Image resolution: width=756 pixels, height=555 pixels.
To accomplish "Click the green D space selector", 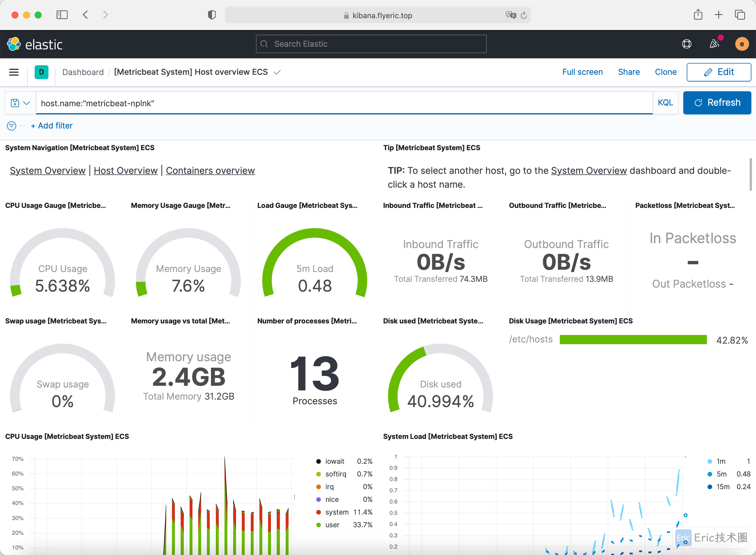I will [41, 72].
